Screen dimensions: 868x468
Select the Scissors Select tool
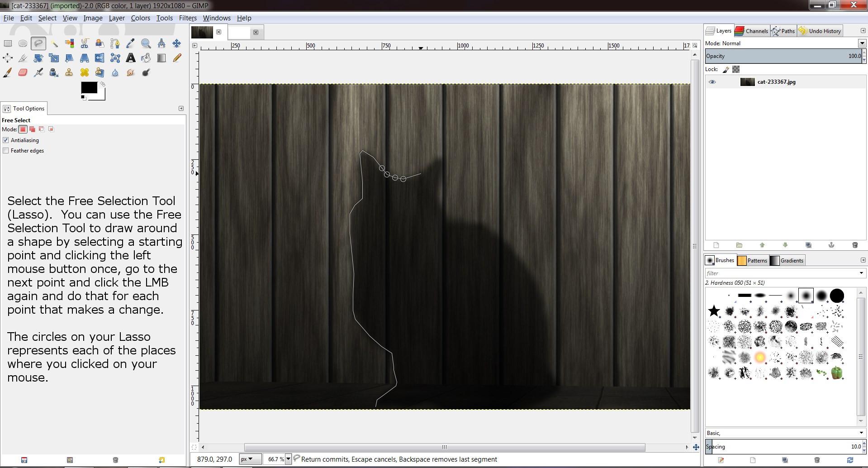click(x=85, y=43)
